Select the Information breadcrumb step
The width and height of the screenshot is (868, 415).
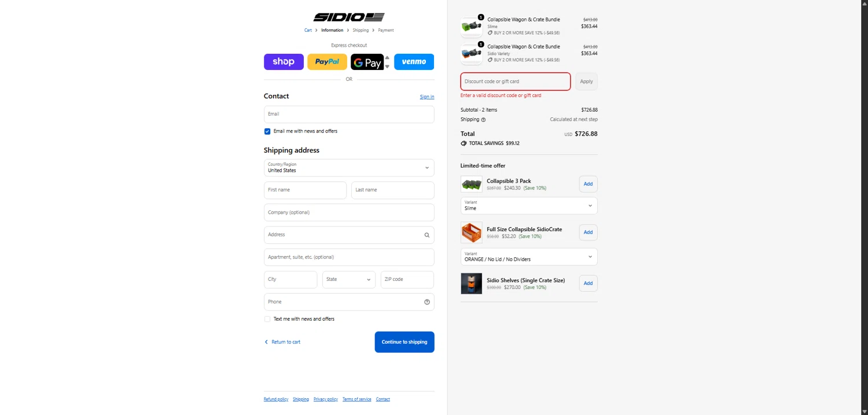click(332, 30)
